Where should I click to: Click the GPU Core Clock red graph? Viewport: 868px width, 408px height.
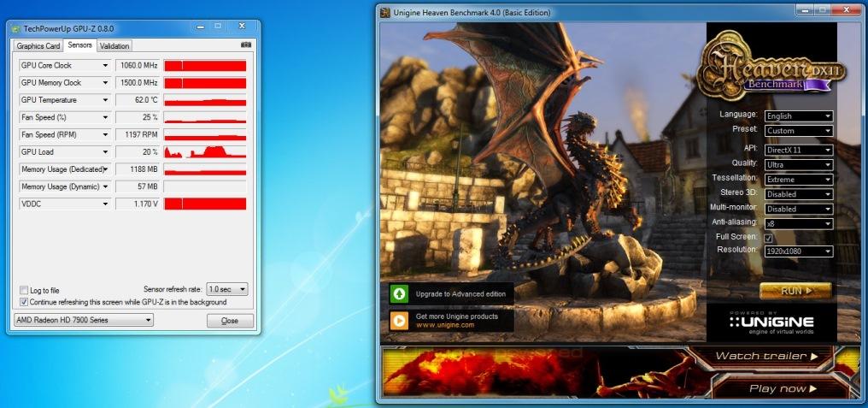point(205,65)
